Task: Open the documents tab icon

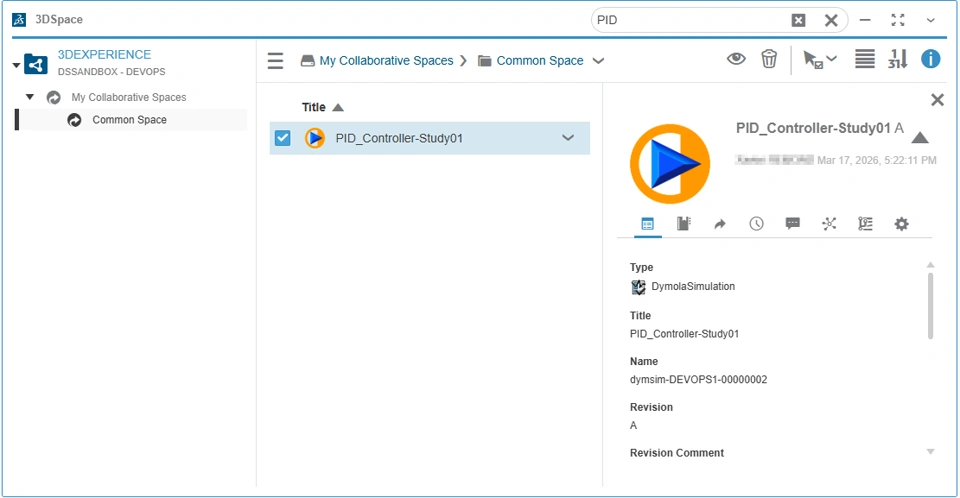Action: [x=684, y=224]
